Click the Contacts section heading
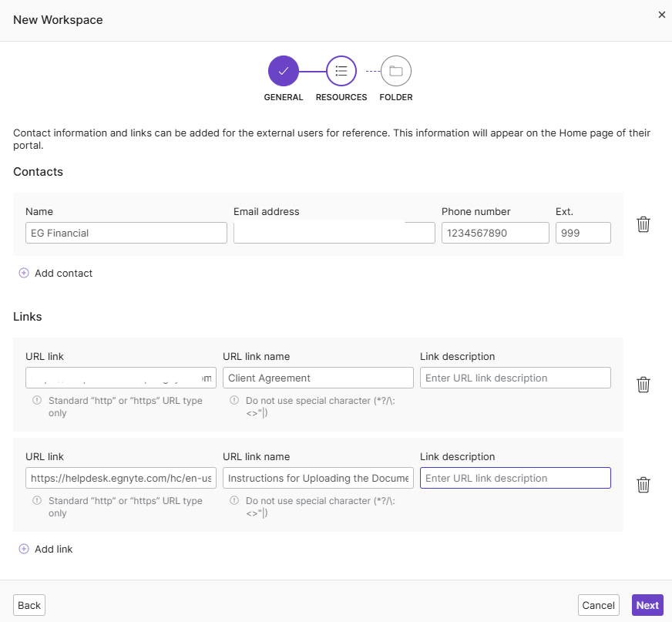The width and height of the screenshot is (672, 622). 38,172
